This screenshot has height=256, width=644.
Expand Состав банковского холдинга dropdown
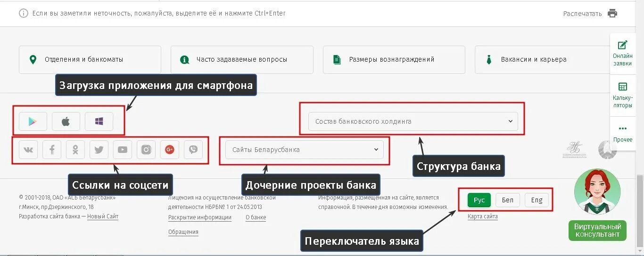(413, 121)
